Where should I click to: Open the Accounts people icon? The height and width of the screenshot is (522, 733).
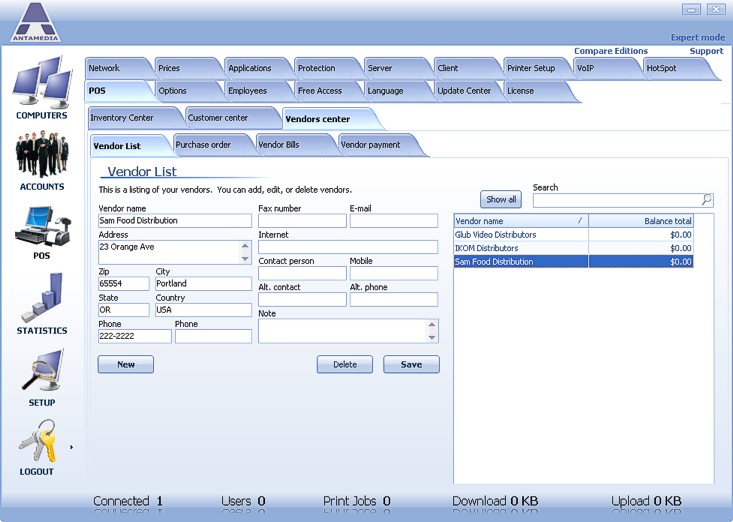42,154
